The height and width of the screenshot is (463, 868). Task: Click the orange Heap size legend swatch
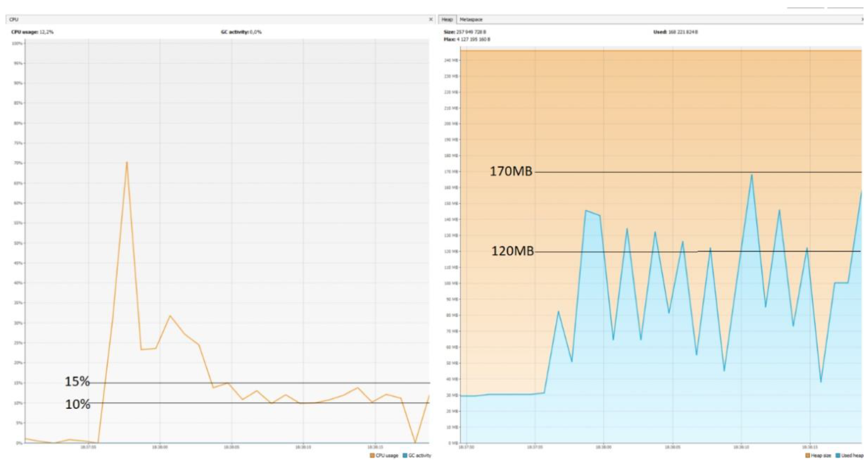point(807,456)
